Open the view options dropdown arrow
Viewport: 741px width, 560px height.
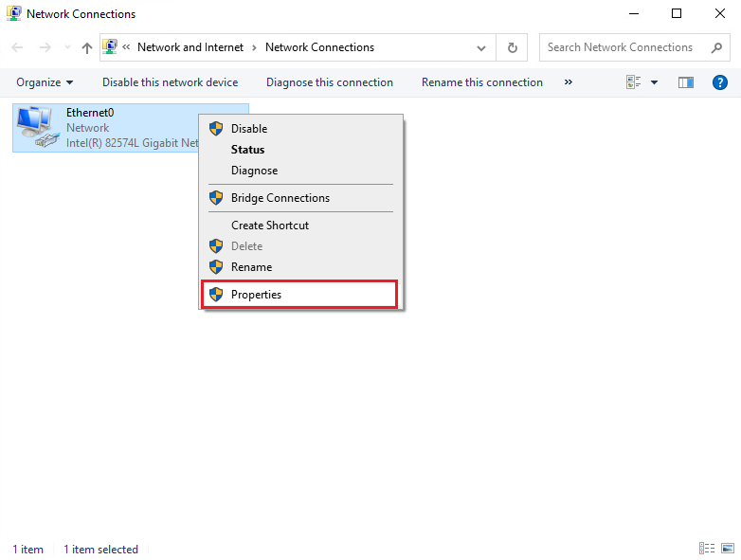654,82
